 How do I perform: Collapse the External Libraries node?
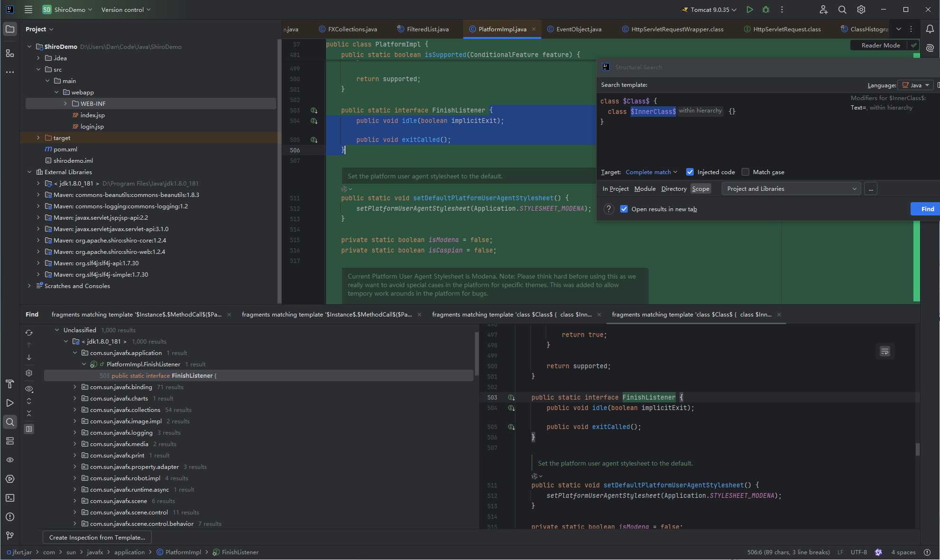[29, 172]
